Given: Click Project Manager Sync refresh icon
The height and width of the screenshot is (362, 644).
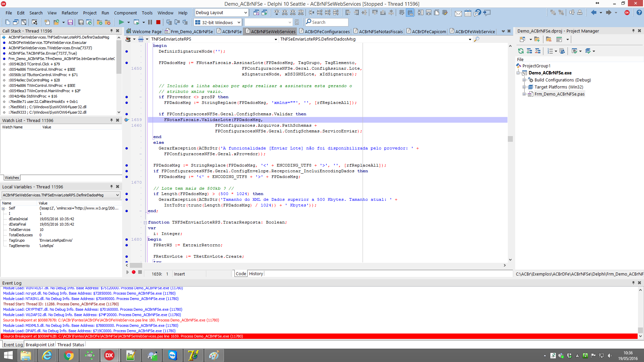Looking at the screenshot, I should (x=521, y=51).
